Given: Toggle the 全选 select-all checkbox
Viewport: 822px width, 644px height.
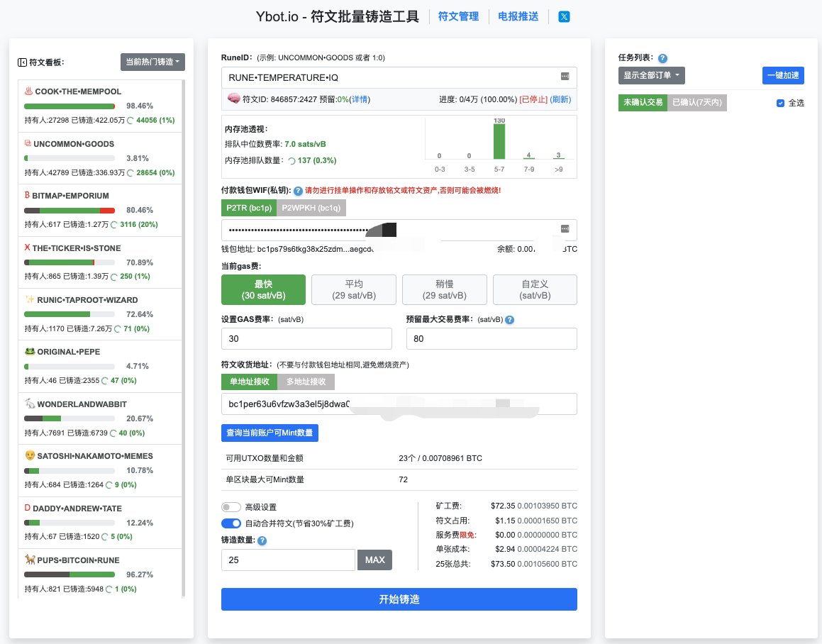Looking at the screenshot, I should pos(780,104).
